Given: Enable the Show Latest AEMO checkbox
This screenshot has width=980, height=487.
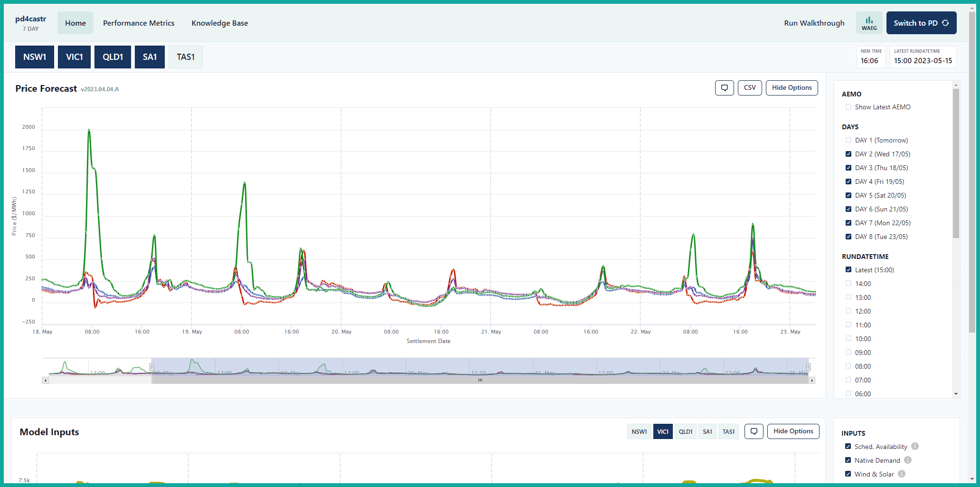Looking at the screenshot, I should [x=848, y=107].
